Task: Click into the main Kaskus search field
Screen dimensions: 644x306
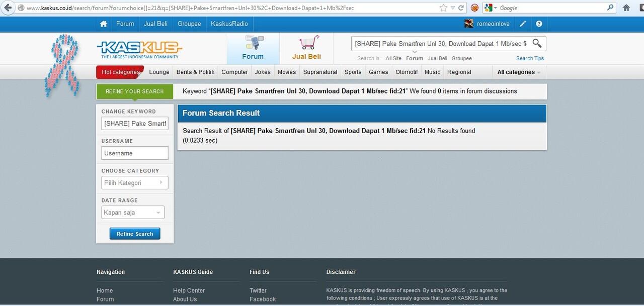Action: (440, 44)
